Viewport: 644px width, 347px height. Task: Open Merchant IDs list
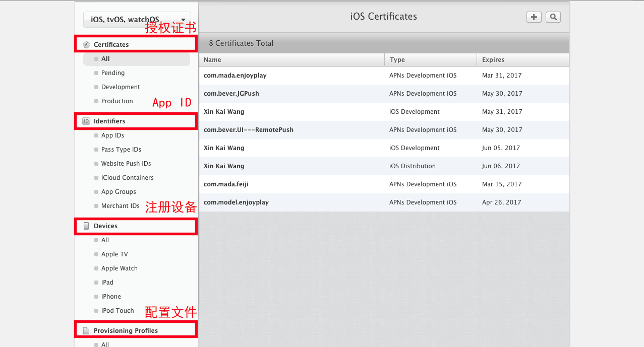120,206
